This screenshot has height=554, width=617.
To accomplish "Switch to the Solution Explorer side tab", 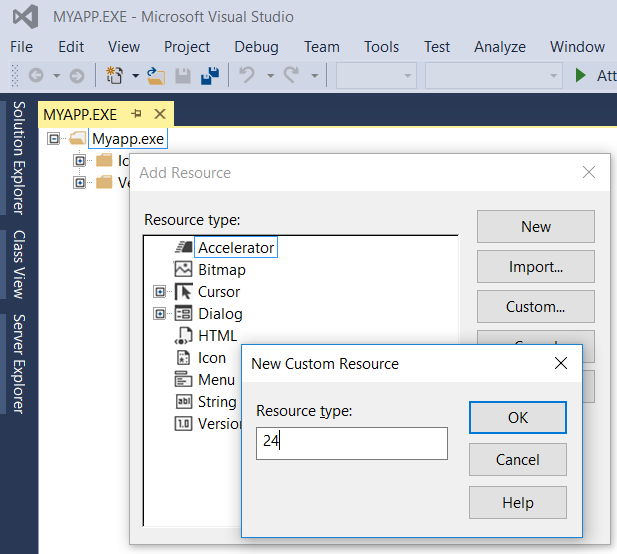I will 19,157.
